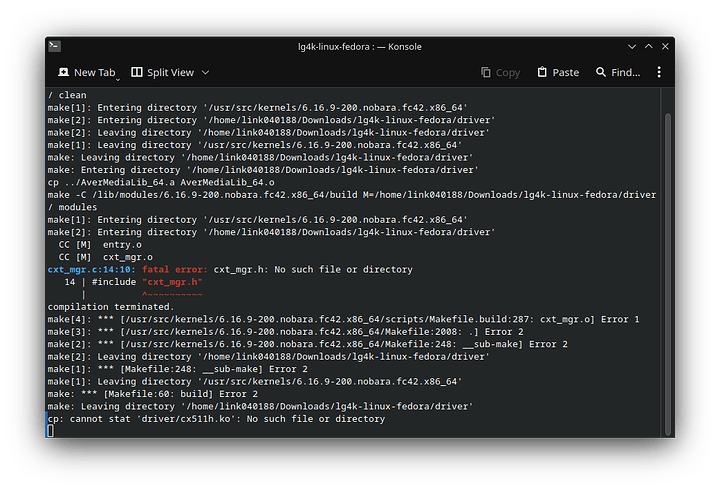
Task: Click the 'cxt_mgr.c:14:10:' blue text
Action: click(91, 270)
